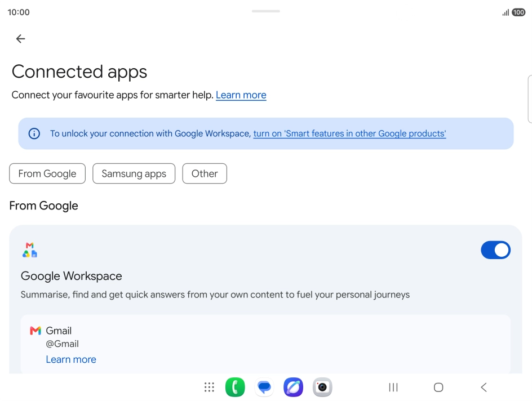Open the app drawer grid icon
Viewport: 532px width, 401px height.
pyautogui.click(x=209, y=387)
